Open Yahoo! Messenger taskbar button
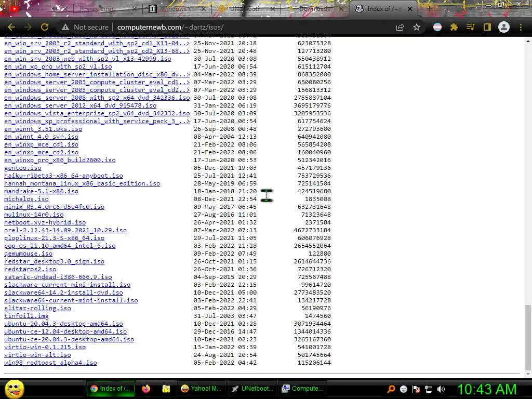 tap(201, 389)
